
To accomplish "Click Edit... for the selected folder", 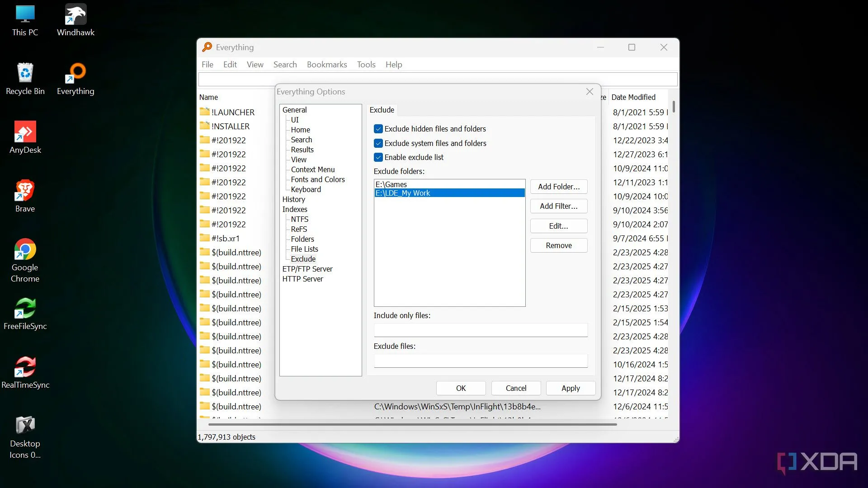I will (x=559, y=226).
